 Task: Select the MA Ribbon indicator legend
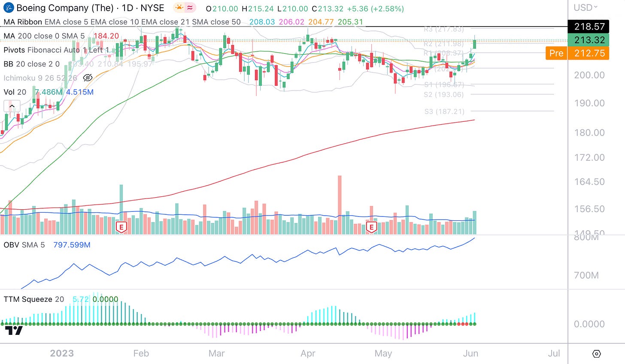(x=122, y=21)
